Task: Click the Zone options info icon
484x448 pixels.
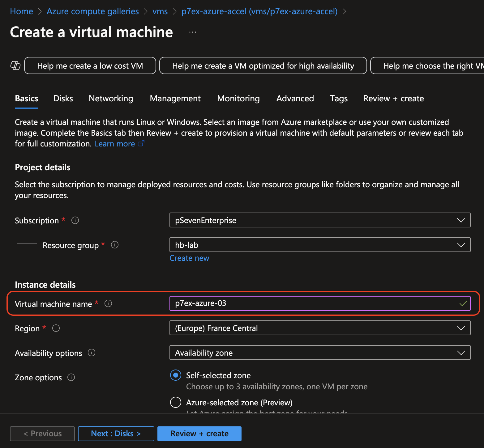Action: coord(71,377)
